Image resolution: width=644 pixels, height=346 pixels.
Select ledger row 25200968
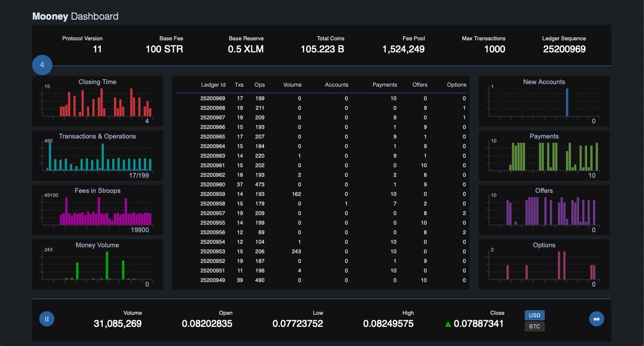[x=321, y=108]
